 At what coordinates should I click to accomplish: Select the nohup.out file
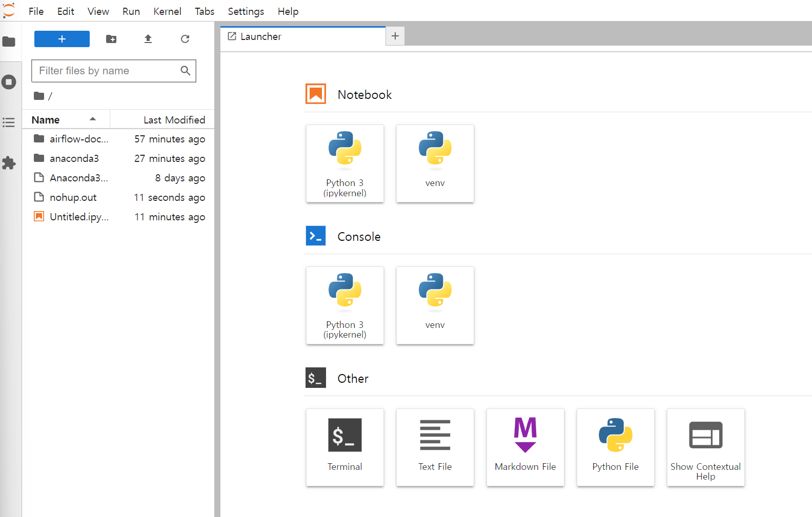click(118, 197)
